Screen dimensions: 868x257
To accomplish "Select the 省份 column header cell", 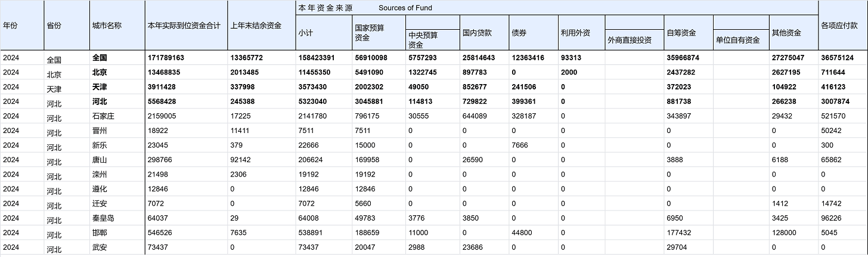I will click(x=66, y=26).
